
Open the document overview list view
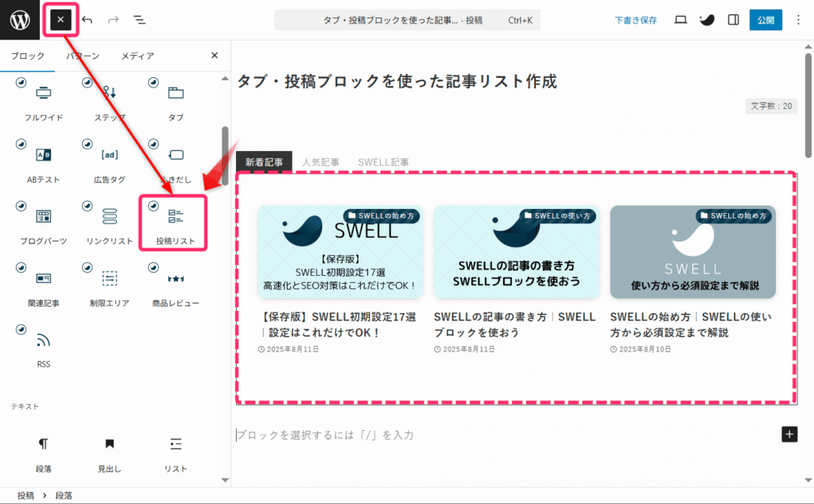coord(139,20)
